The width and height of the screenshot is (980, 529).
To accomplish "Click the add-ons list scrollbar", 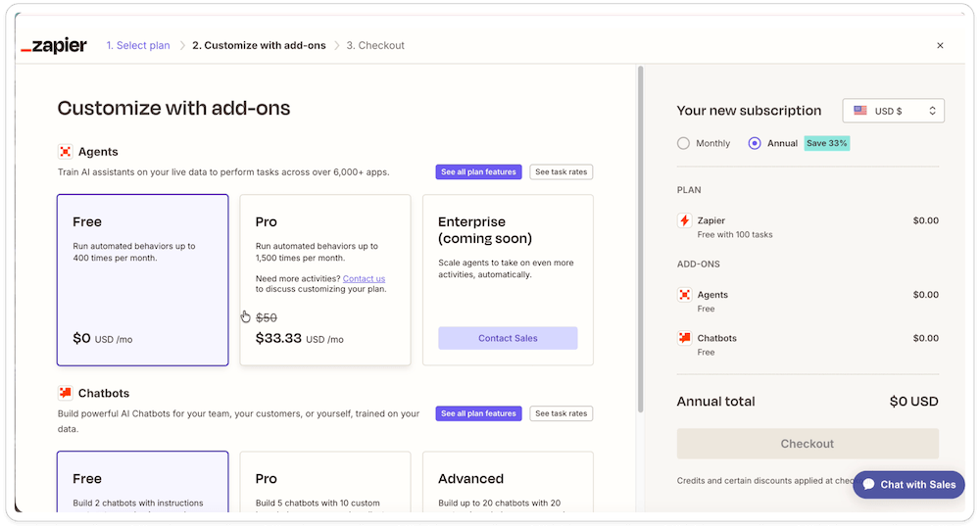I will coord(640,239).
